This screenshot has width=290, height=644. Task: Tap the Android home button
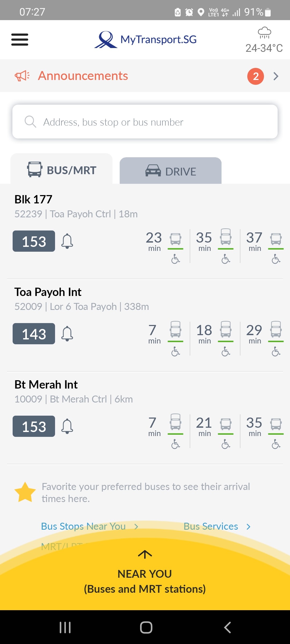pyautogui.click(x=146, y=627)
